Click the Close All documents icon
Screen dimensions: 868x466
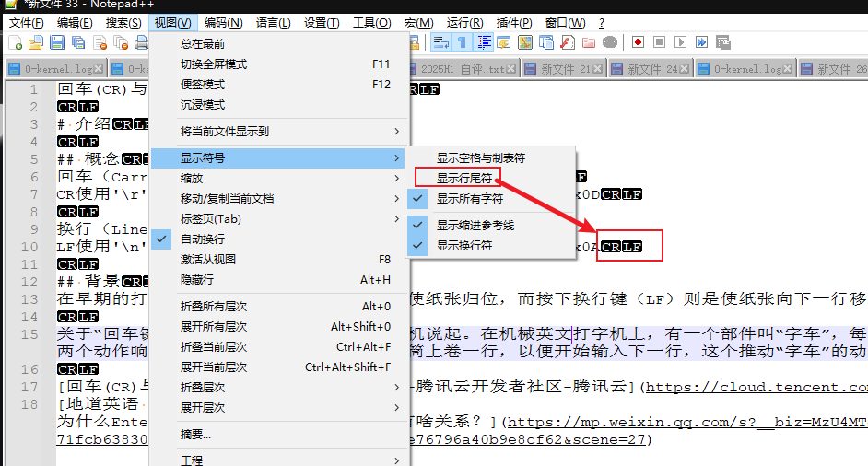pyautogui.click(x=121, y=42)
